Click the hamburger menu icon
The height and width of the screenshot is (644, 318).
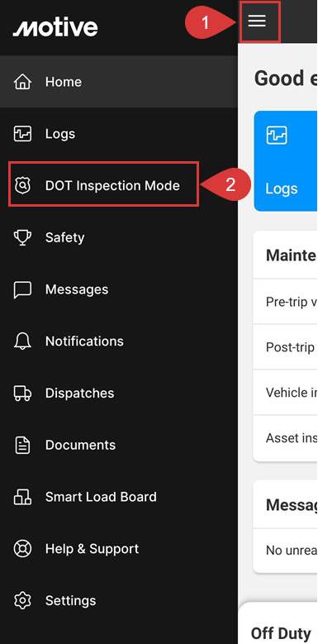point(257,21)
